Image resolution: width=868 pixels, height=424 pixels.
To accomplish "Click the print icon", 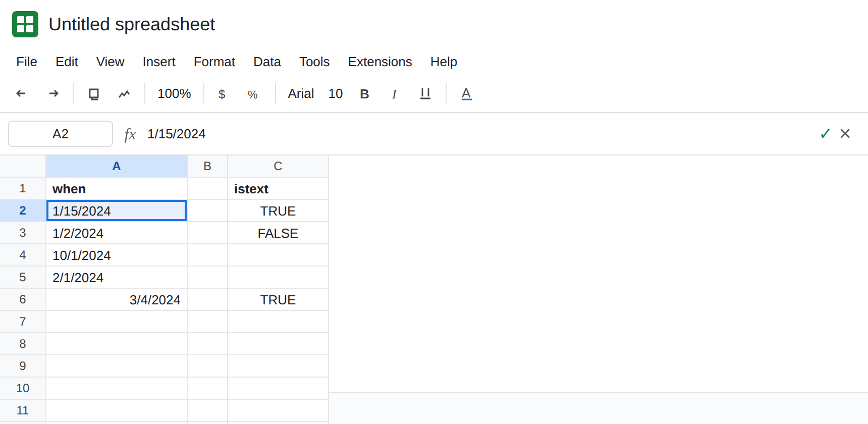I will click(x=94, y=94).
